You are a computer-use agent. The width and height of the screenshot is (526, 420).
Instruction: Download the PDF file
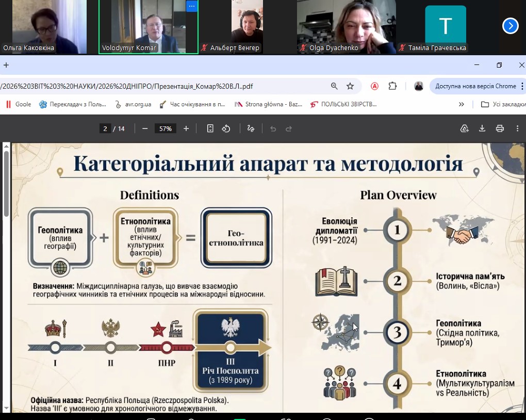(x=482, y=128)
